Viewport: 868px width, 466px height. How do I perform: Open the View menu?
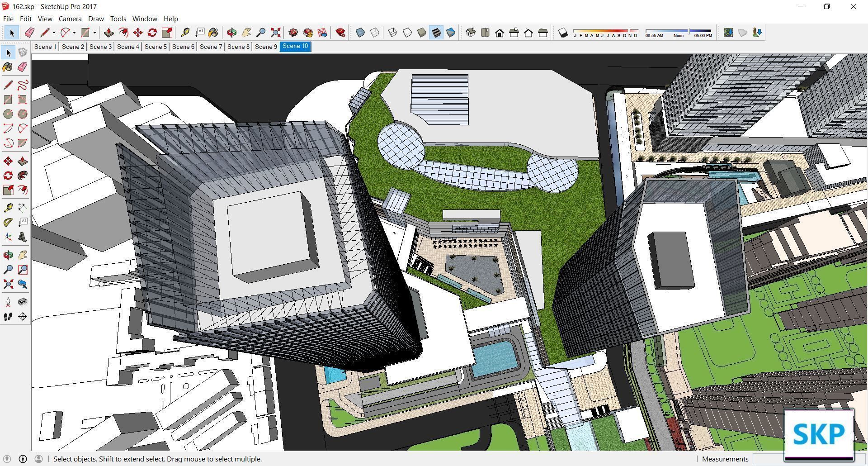tap(45, 19)
